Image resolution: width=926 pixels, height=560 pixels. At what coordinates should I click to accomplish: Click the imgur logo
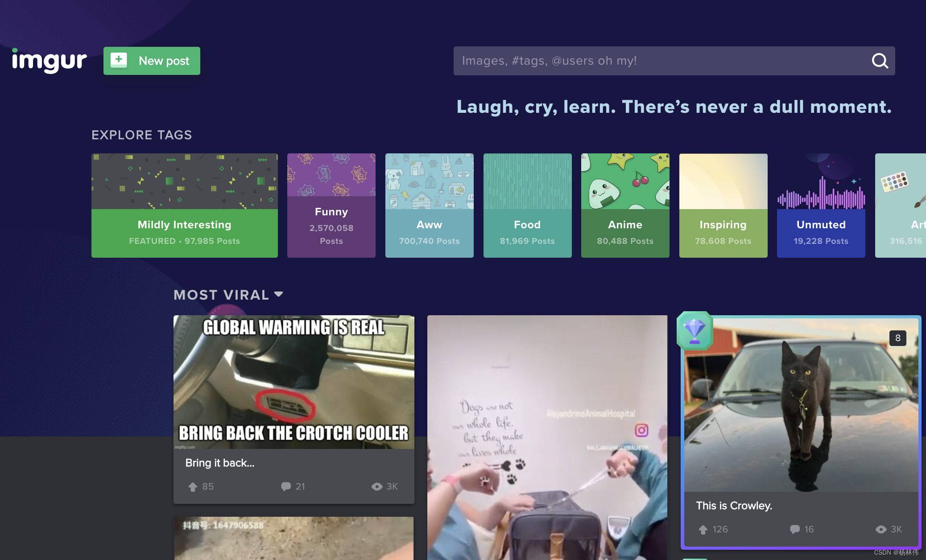[x=49, y=61]
